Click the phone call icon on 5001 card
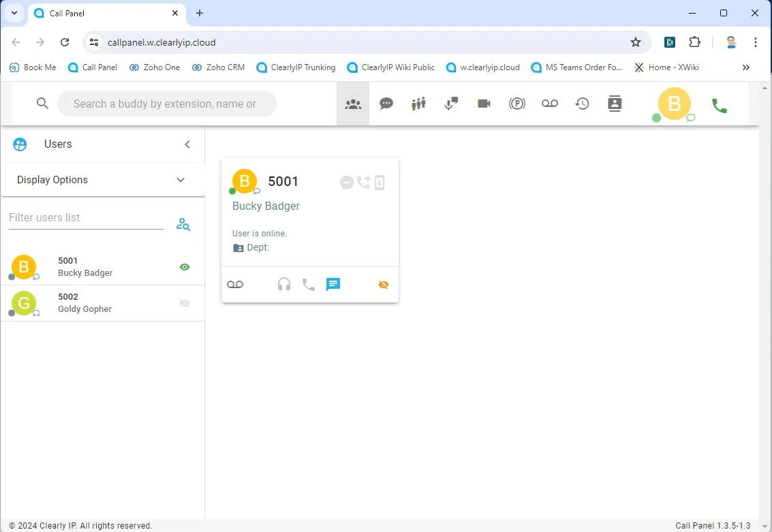The height and width of the screenshot is (532, 772). coord(308,285)
